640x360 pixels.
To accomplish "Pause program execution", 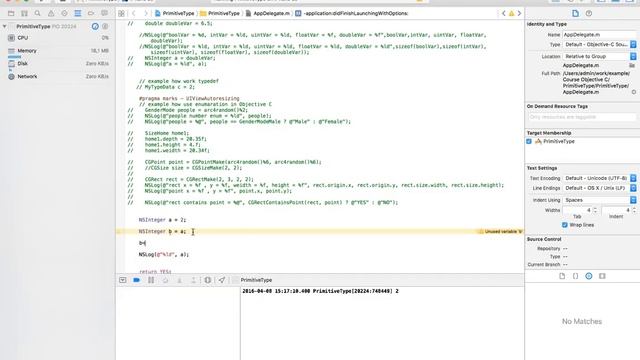I will (151, 280).
